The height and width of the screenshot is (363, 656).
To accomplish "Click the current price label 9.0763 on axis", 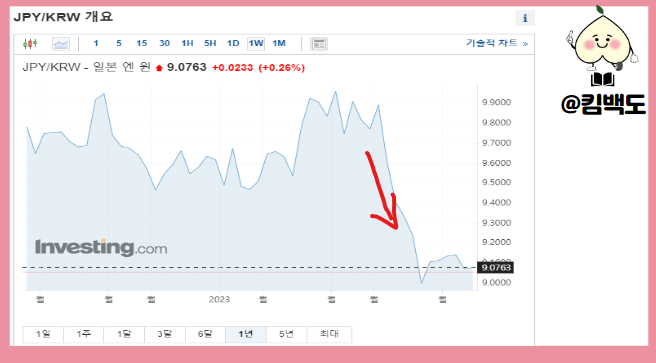I will point(496,268).
